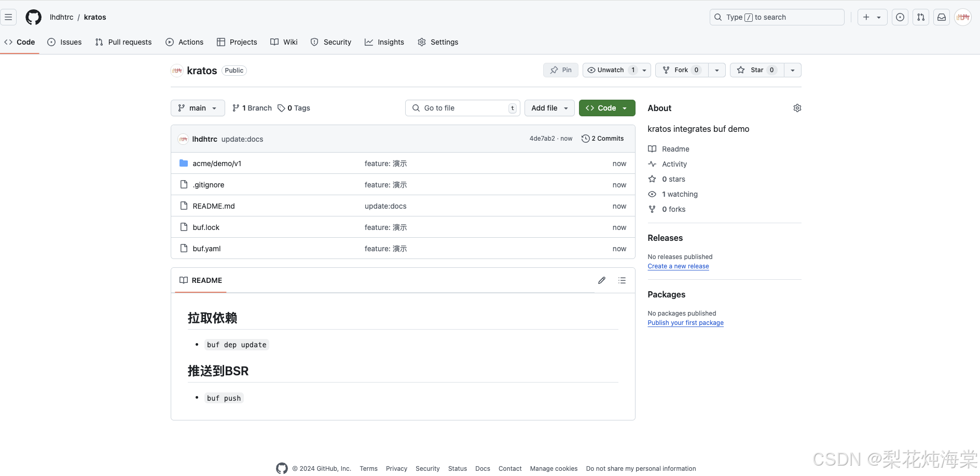Open the lhdhtrc commit author link
This screenshot has height=476, width=980.
205,139
